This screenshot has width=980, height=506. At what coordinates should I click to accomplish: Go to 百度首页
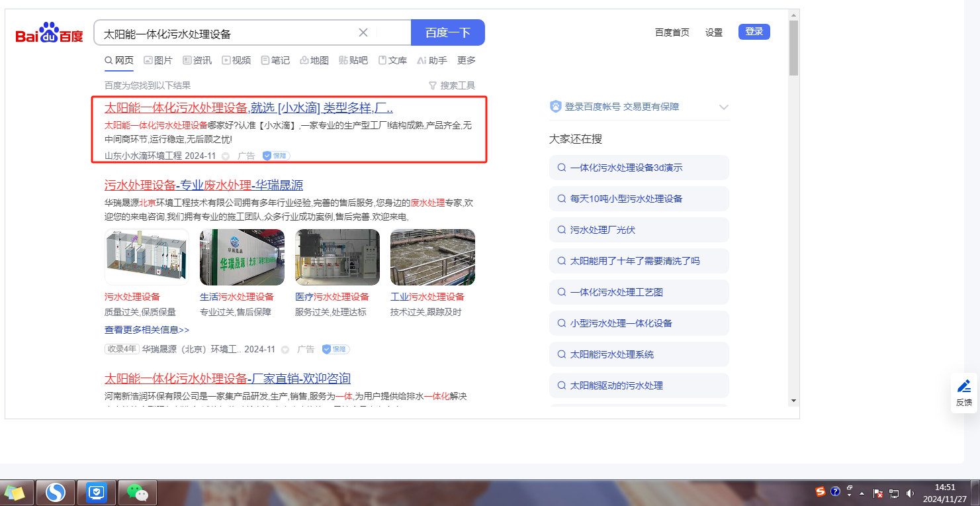pos(672,32)
